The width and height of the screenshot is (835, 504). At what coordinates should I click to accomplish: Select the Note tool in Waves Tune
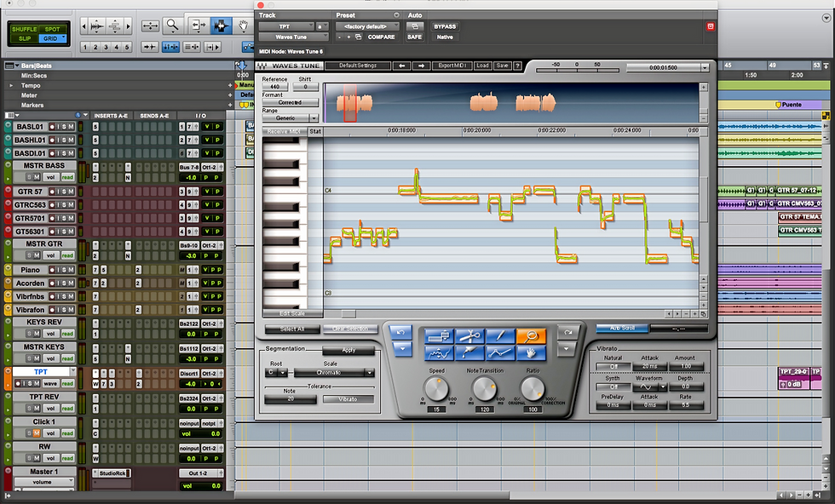pyautogui.click(x=439, y=336)
